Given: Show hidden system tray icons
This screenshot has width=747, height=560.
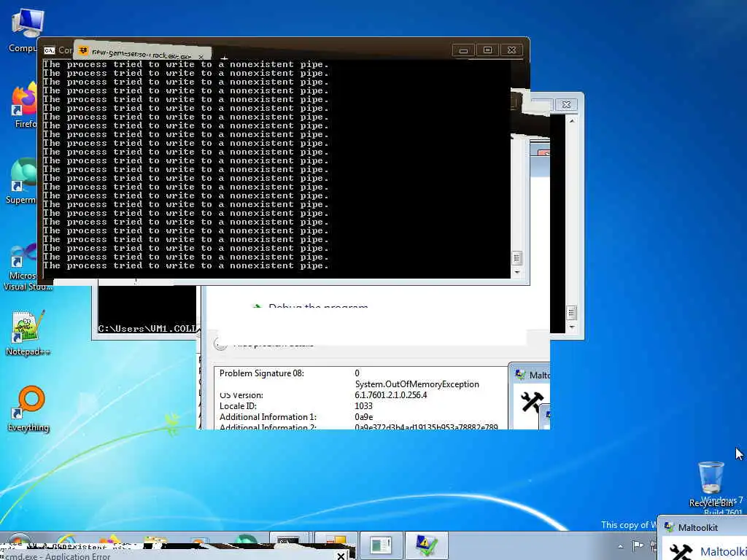Looking at the screenshot, I should click(620, 546).
